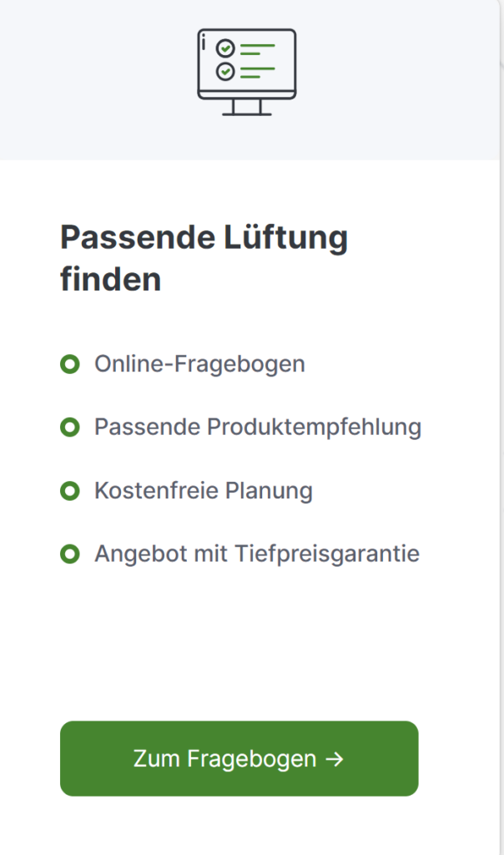Click the Angebot mit Tiefpreisgarantie text
Viewport: 504px width, 855px height.
coord(256,554)
